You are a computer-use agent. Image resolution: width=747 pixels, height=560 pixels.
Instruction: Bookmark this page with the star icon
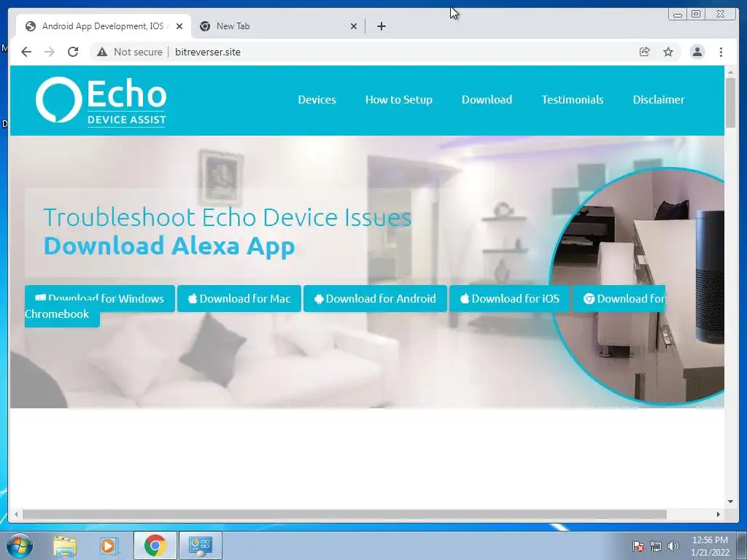(x=668, y=52)
